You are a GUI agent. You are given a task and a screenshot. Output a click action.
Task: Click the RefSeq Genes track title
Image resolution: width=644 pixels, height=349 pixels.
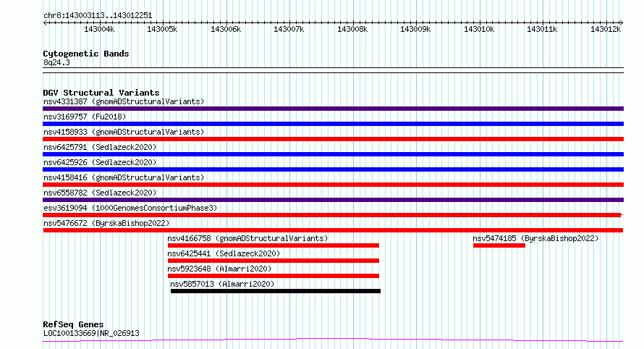(x=73, y=324)
